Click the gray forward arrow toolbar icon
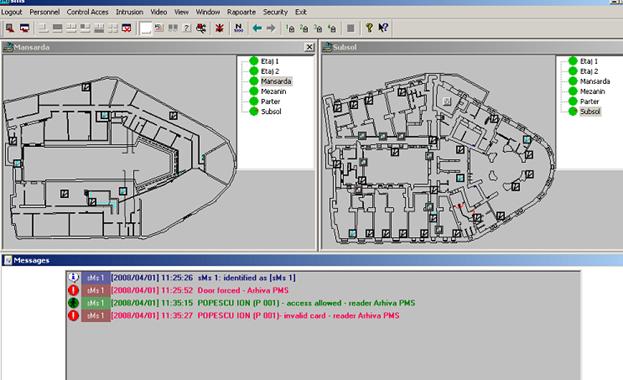Viewport: 623px width, 380px height. [271, 28]
